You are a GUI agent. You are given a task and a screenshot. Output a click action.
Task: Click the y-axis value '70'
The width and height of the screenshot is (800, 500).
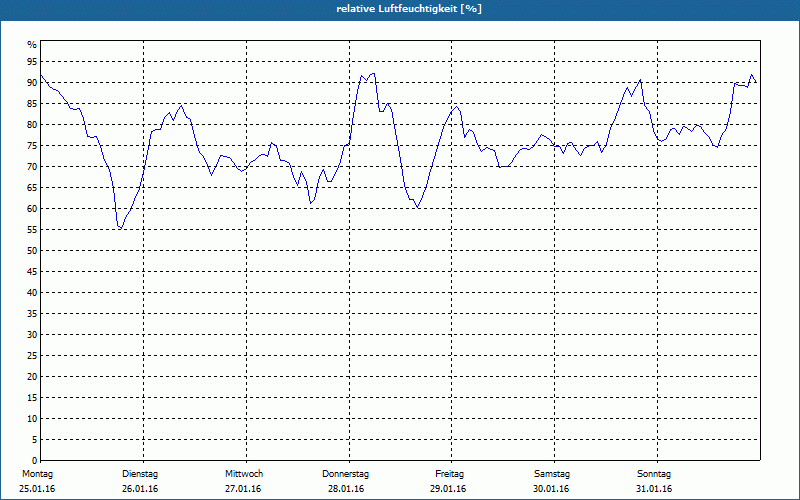pos(32,167)
